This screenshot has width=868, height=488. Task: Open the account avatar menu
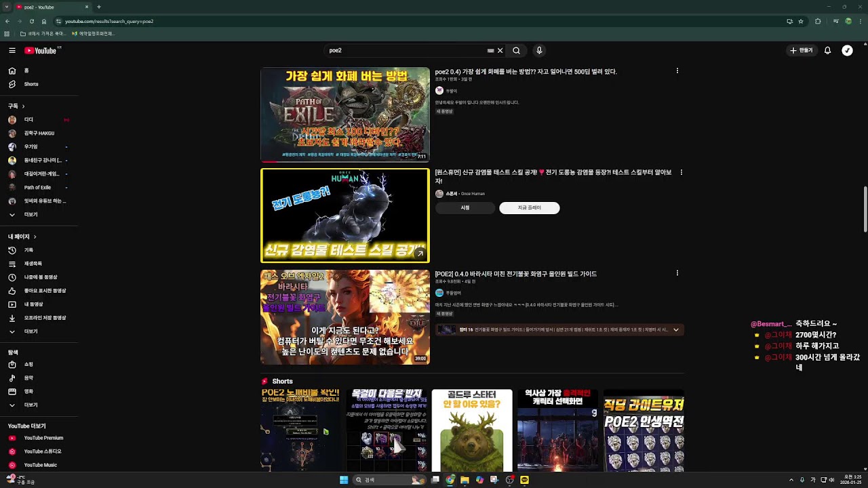point(847,50)
